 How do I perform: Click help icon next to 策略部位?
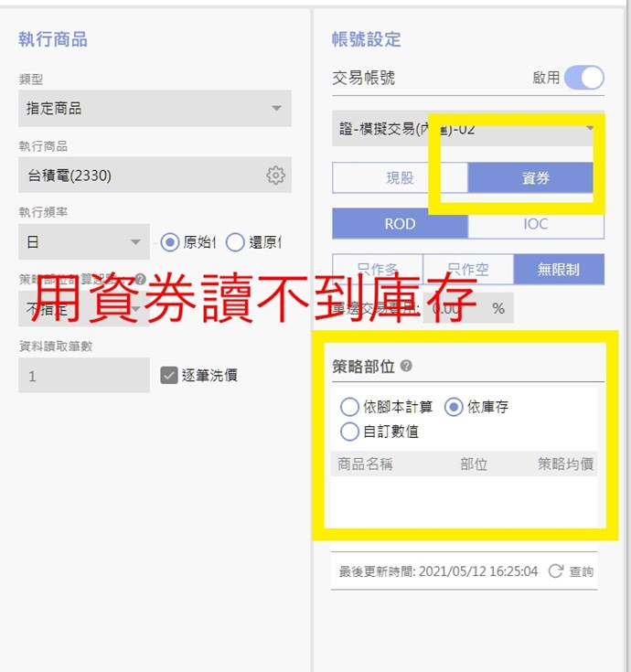(406, 366)
